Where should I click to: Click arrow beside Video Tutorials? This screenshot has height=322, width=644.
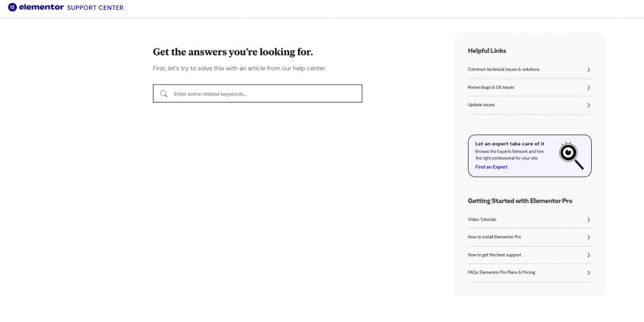[x=588, y=219]
